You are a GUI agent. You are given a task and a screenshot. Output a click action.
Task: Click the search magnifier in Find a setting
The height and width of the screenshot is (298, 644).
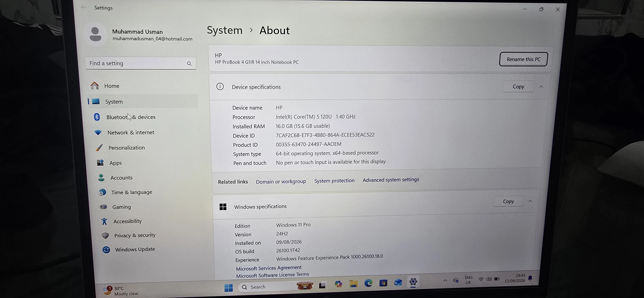tap(189, 64)
